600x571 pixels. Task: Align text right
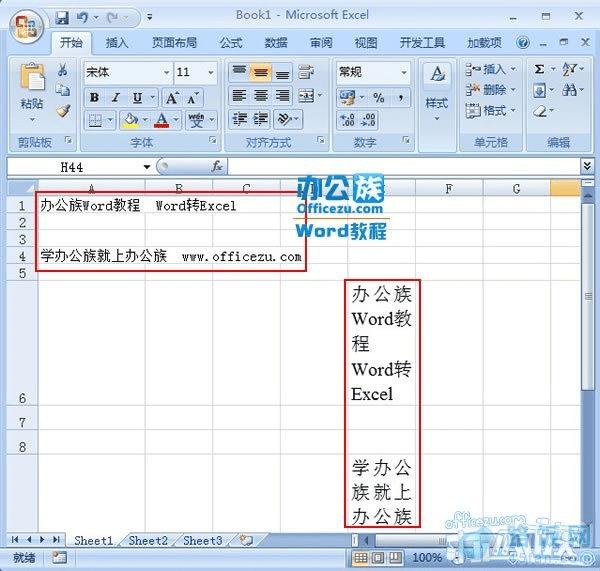(x=282, y=96)
